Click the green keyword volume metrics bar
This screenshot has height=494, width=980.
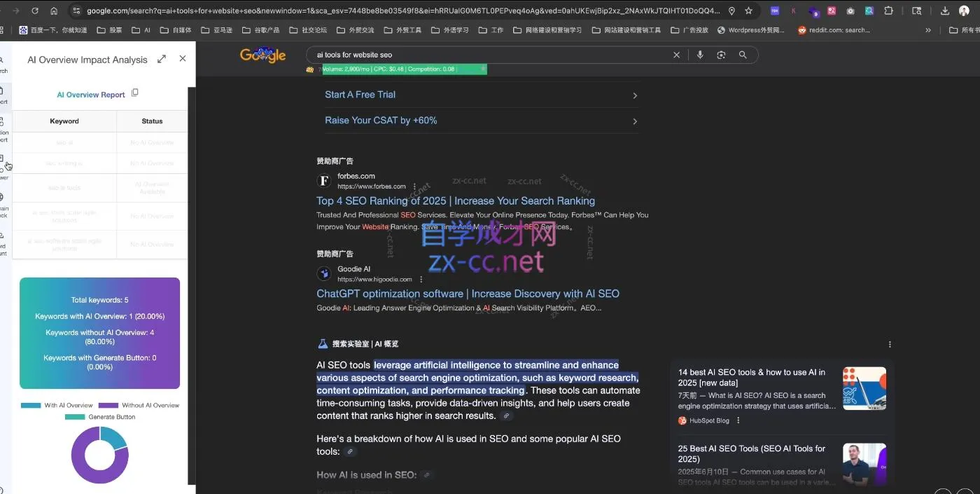[x=402, y=69]
